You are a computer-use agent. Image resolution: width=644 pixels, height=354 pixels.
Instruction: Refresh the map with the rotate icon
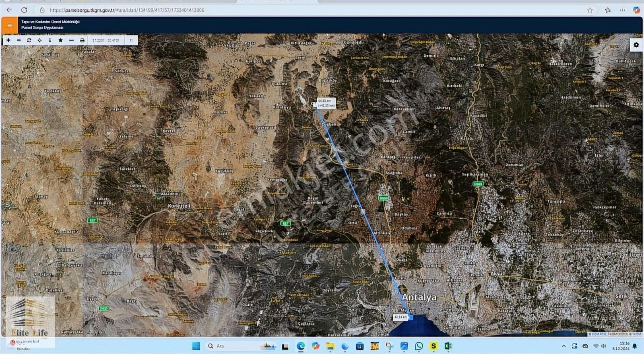29,40
